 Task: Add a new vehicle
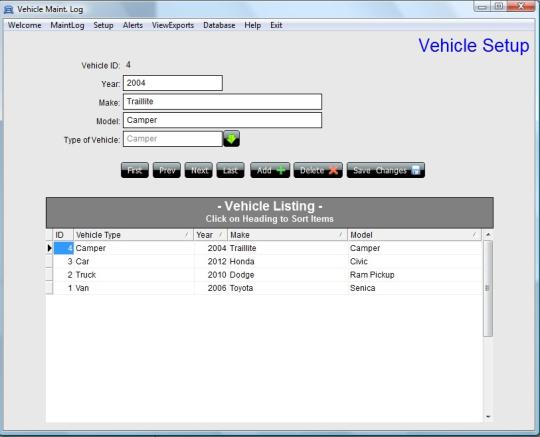[x=270, y=170]
